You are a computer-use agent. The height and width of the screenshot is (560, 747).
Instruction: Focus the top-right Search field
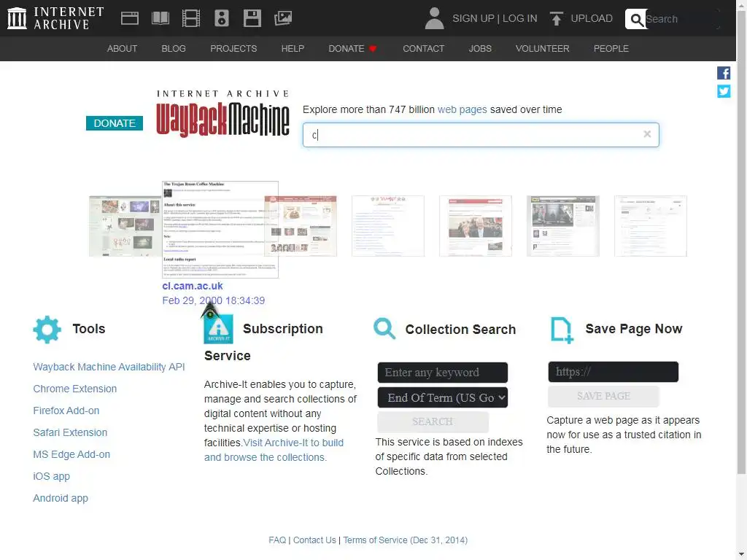(681, 19)
